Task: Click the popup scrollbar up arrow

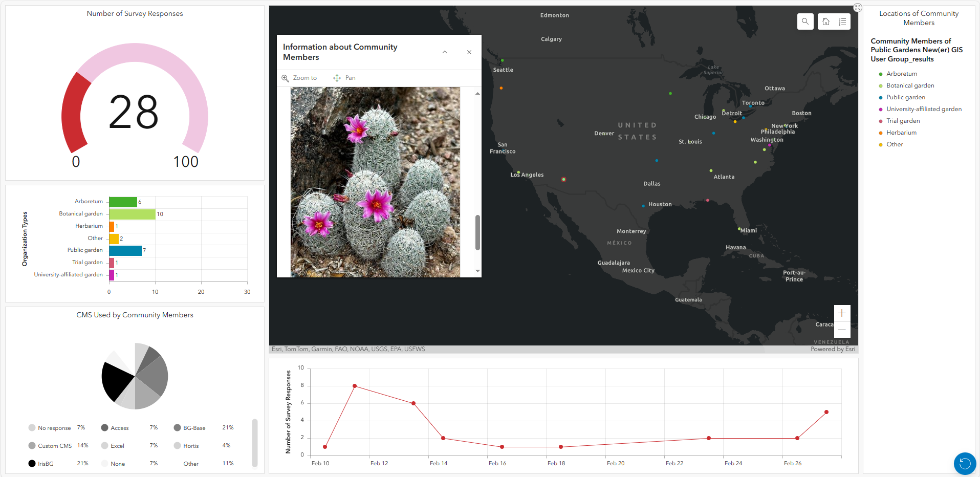Action: 477,93
